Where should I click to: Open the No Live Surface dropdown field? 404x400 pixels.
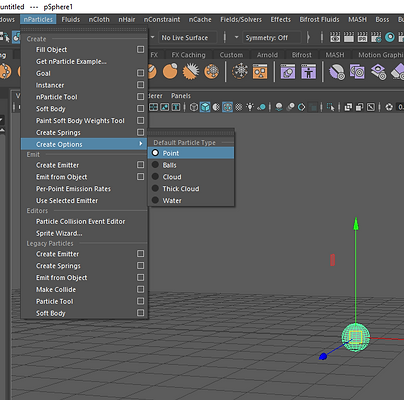coord(187,38)
